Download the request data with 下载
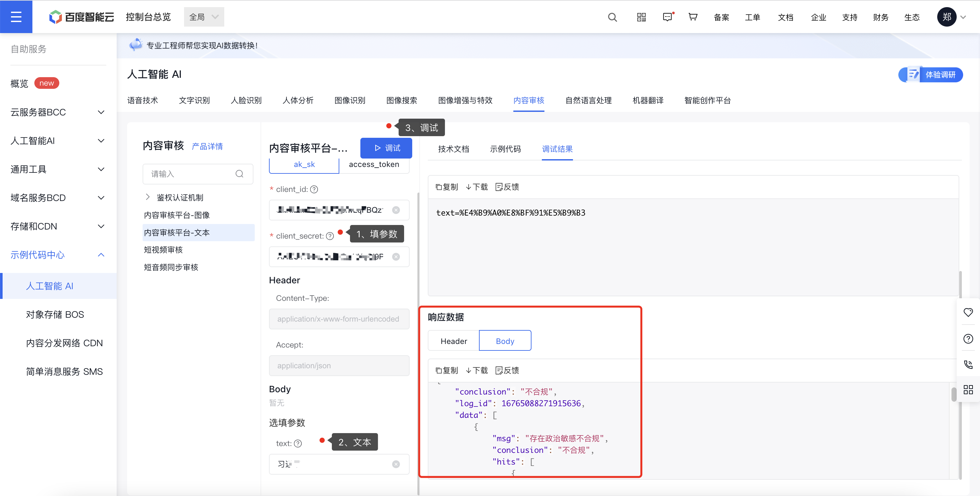 [x=477, y=187]
